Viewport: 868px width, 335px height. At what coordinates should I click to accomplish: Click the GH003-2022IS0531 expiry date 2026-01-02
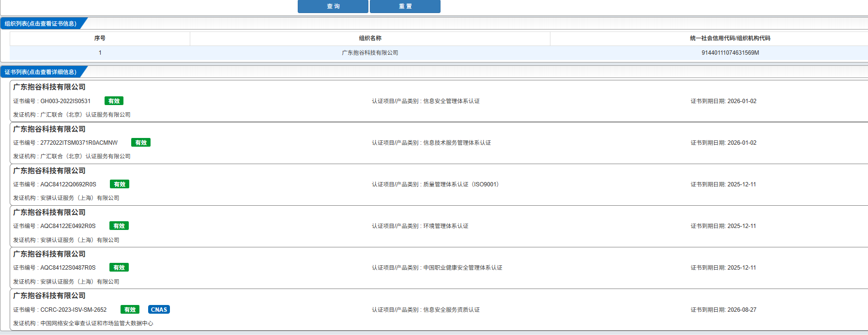pyautogui.click(x=742, y=101)
